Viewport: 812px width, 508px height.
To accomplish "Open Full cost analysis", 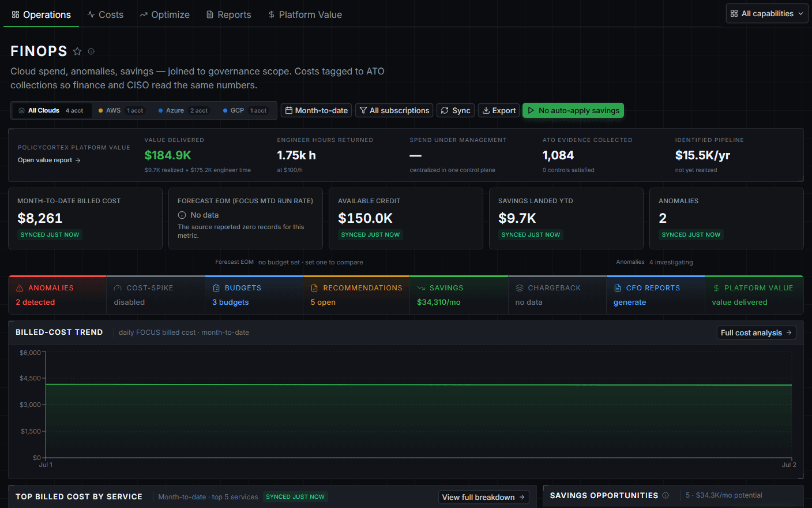I will click(x=756, y=333).
